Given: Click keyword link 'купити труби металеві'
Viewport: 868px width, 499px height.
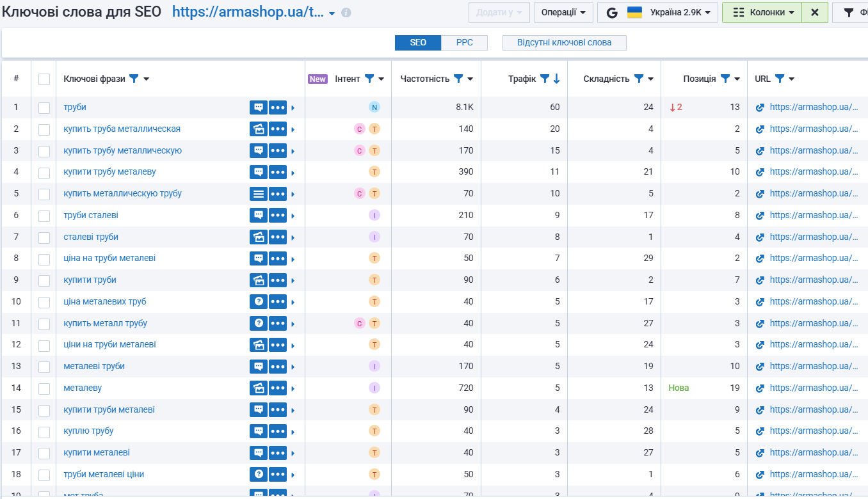Looking at the screenshot, I should (x=109, y=409).
